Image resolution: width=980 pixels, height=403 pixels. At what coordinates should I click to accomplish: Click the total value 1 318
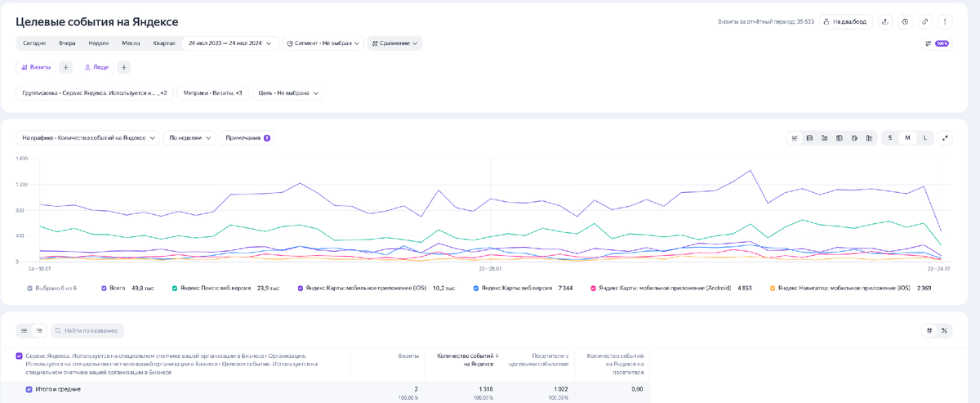[x=485, y=390]
